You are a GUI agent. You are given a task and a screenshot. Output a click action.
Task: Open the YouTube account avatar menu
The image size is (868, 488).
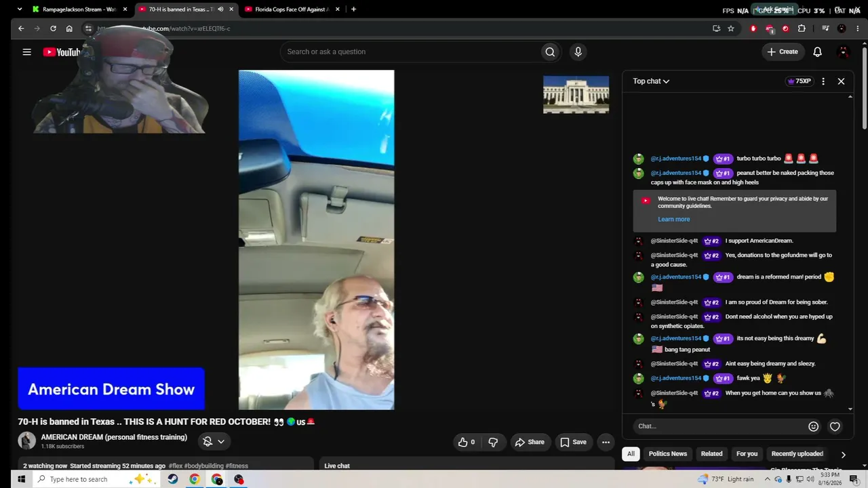pos(844,52)
